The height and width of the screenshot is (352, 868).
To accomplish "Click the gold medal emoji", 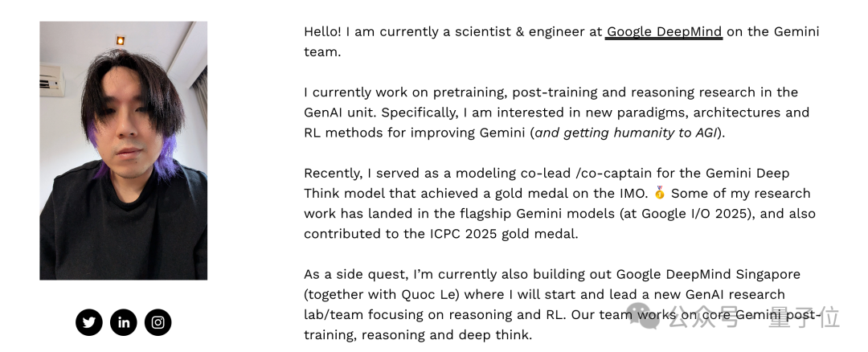I will (x=659, y=193).
